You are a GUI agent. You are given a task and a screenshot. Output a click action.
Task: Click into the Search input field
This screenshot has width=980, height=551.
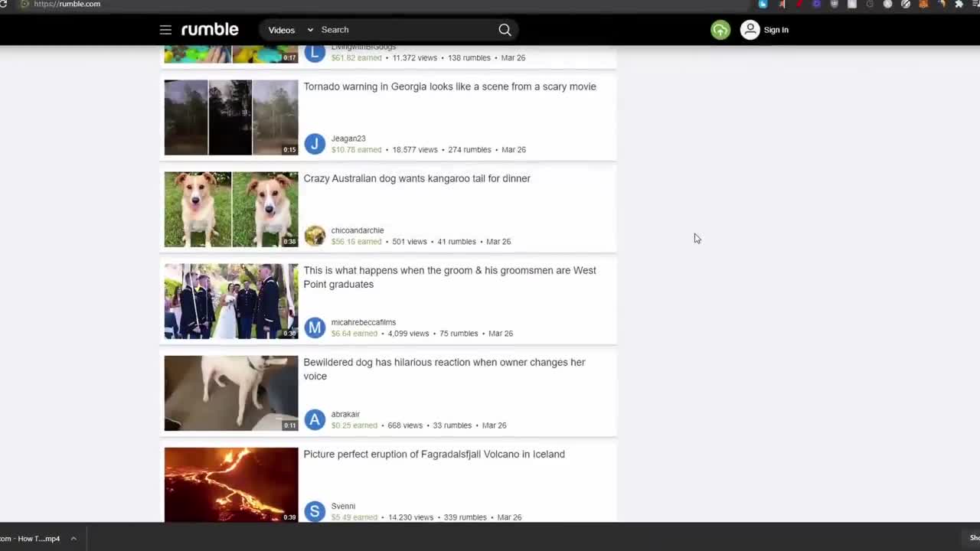[406, 30]
